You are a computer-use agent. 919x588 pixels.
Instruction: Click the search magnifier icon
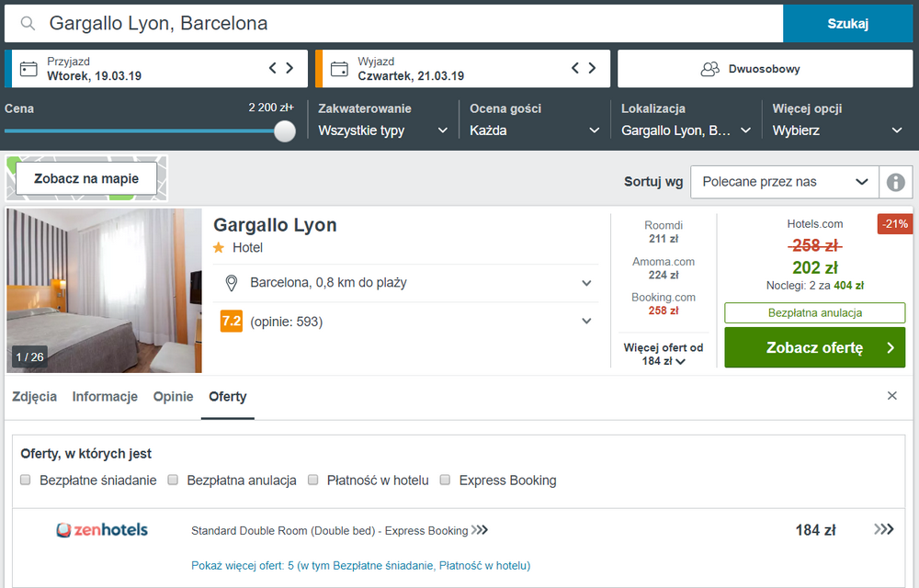(28, 23)
